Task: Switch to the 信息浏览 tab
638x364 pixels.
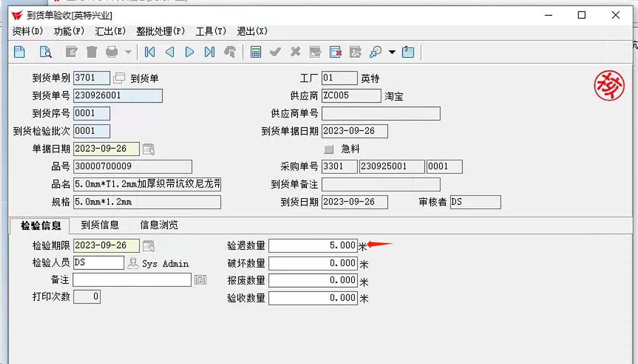Action: pos(159,225)
